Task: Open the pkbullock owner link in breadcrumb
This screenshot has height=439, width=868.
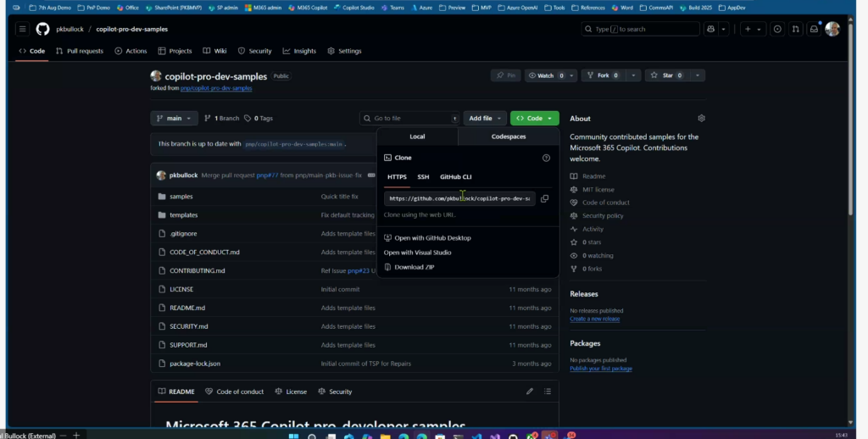Action: click(70, 30)
